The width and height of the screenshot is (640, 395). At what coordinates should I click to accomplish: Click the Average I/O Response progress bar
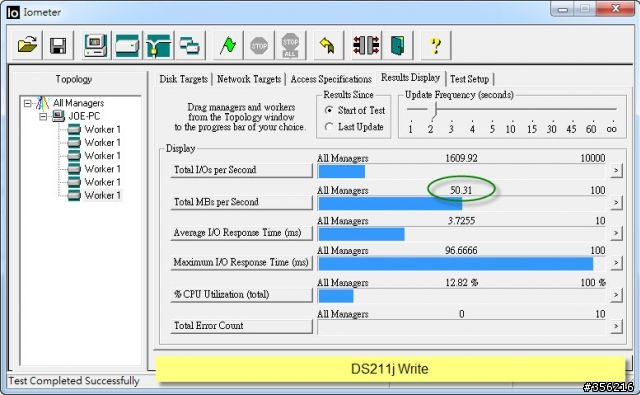coord(462,234)
